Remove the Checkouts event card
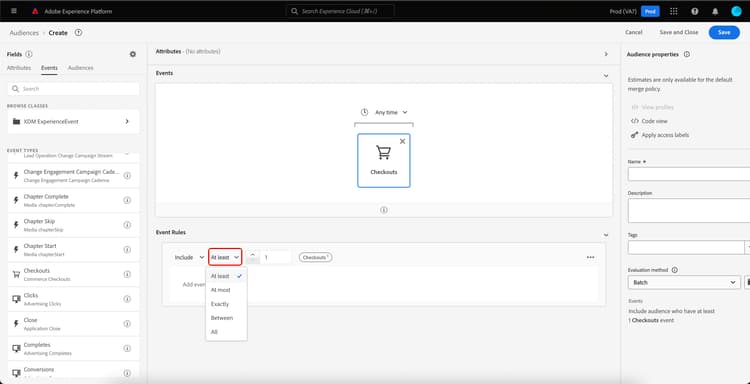The width and height of the screenshot is (750, 384). pos(402,141)
